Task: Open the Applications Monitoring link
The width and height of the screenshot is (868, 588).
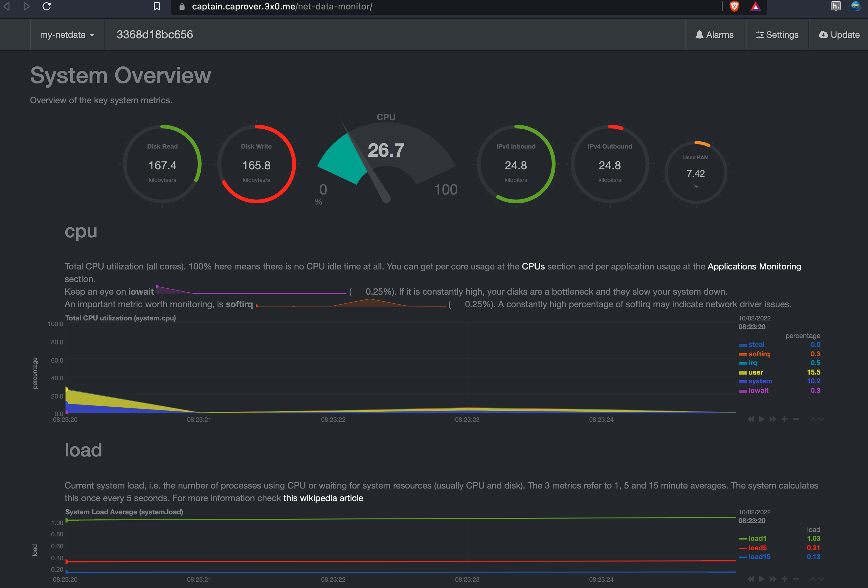Action: click(x=754, y=266)
